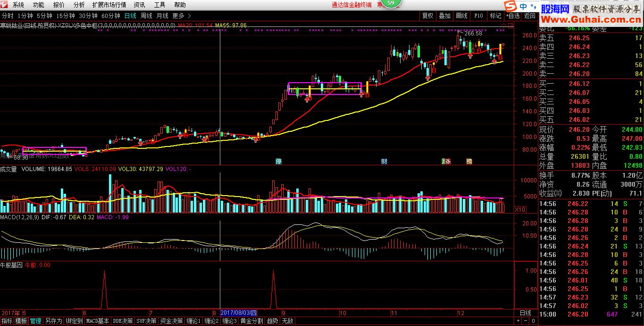Image resolution: width=644 pixels, height=326 pixels.
Task: Click the 卖一 246.20 quote row
Action: pos(591,74)
